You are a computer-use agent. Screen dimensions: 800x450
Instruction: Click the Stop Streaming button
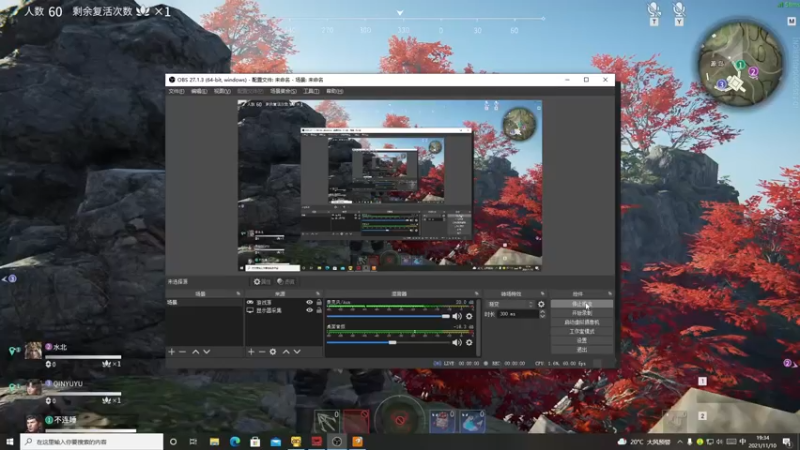click(582, 304)
